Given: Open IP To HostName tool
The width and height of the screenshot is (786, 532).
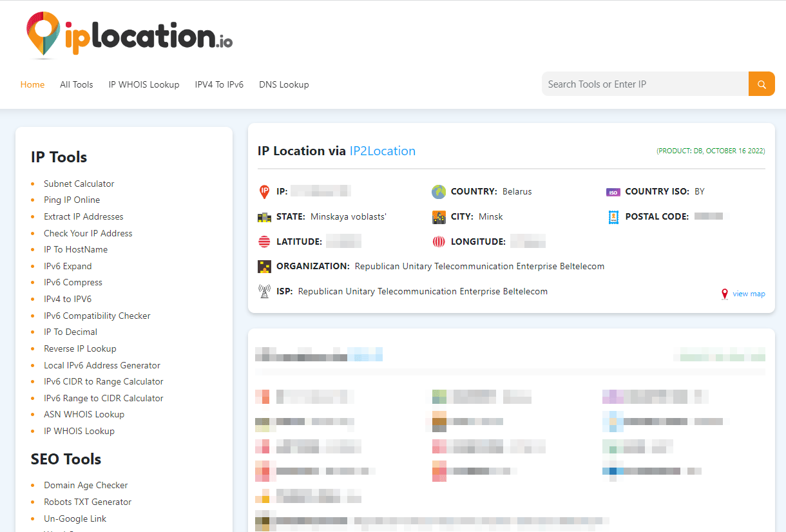Looking at the screenshot, I should pyautogui.click(x=76, y=249).
